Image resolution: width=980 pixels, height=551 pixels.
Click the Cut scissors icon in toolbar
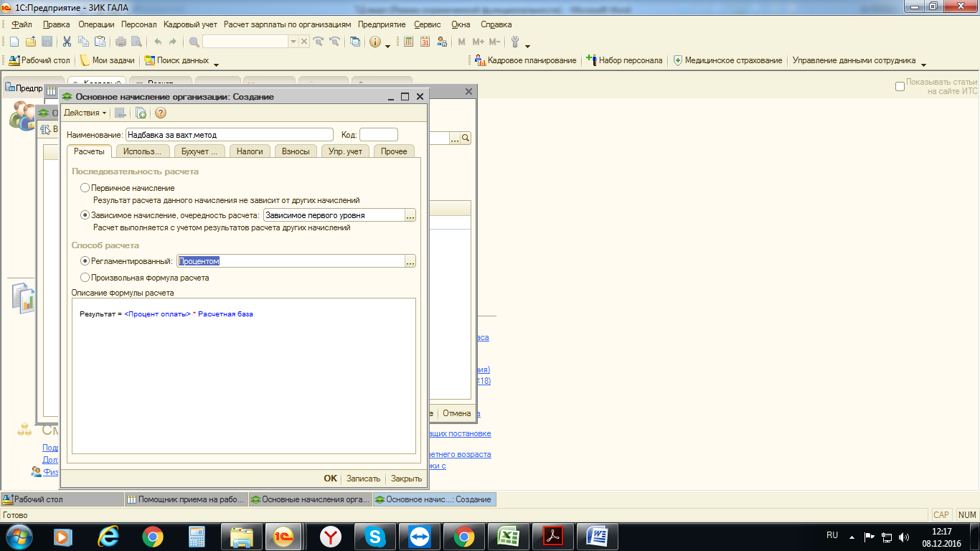tap(67, 42)
